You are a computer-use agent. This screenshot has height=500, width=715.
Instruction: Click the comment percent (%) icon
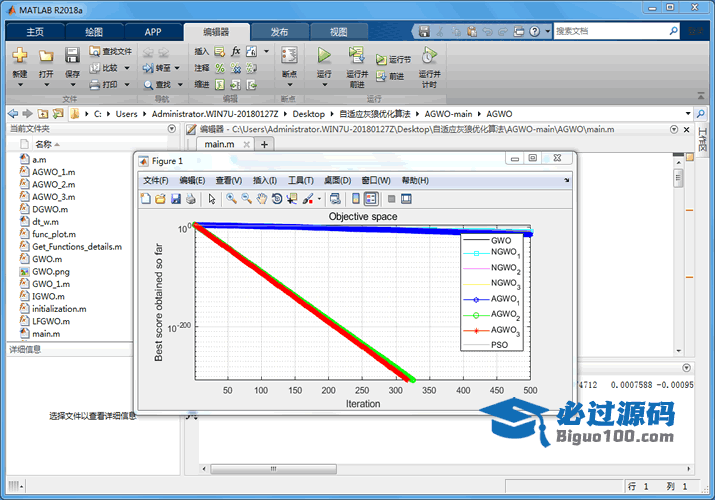click(x=220, y=68)
